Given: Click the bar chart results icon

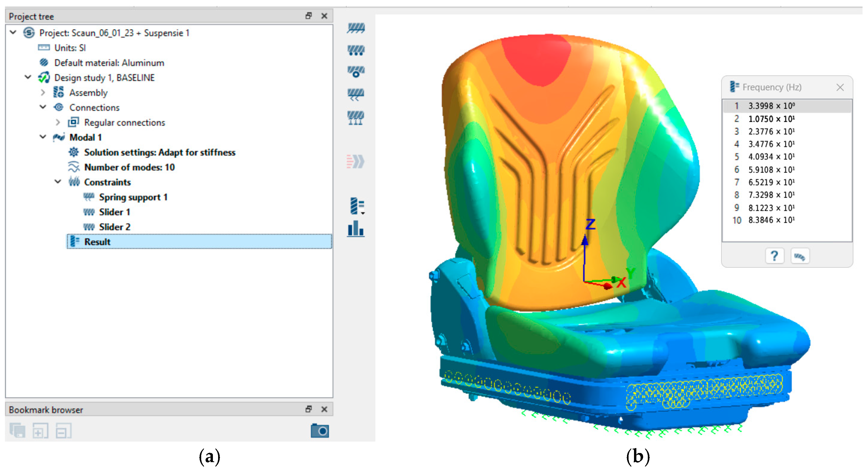Looking at the screenshot, I should pos(356,229).
